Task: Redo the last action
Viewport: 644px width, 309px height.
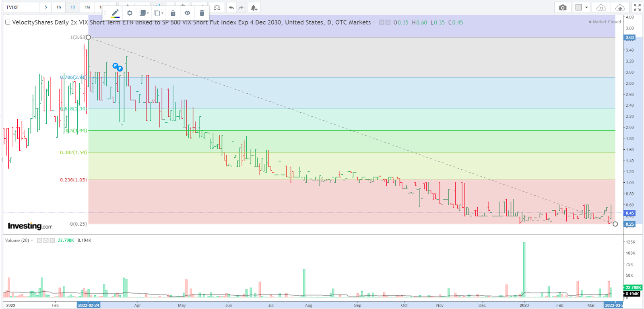Action: [x=241, y=8]
